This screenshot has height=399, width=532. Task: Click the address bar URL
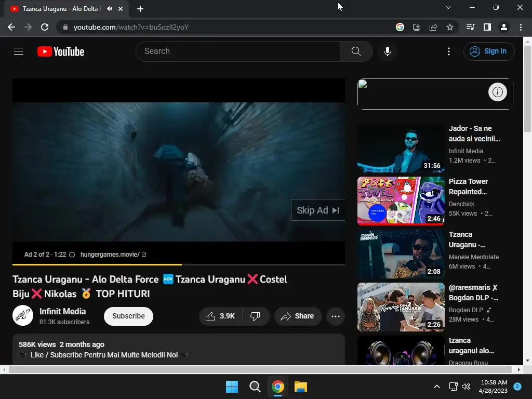pyautogui.click(x=131, y=27)
